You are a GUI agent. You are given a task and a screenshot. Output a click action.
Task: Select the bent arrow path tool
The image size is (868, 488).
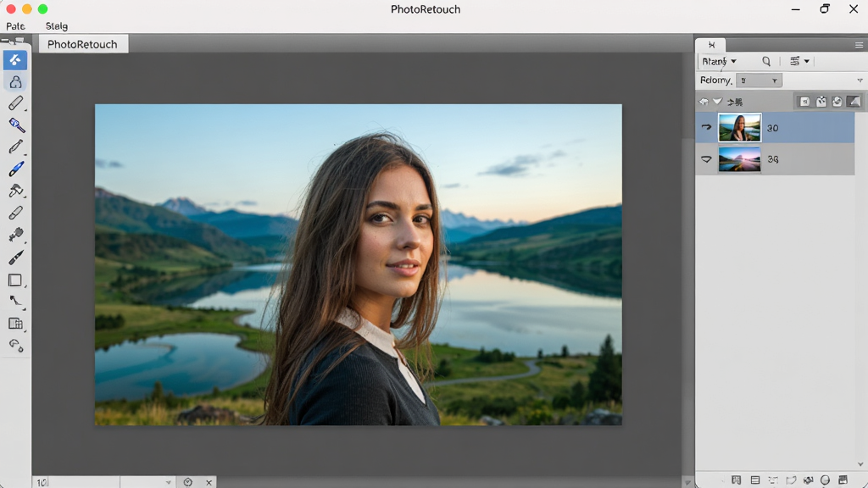point(15,302)
